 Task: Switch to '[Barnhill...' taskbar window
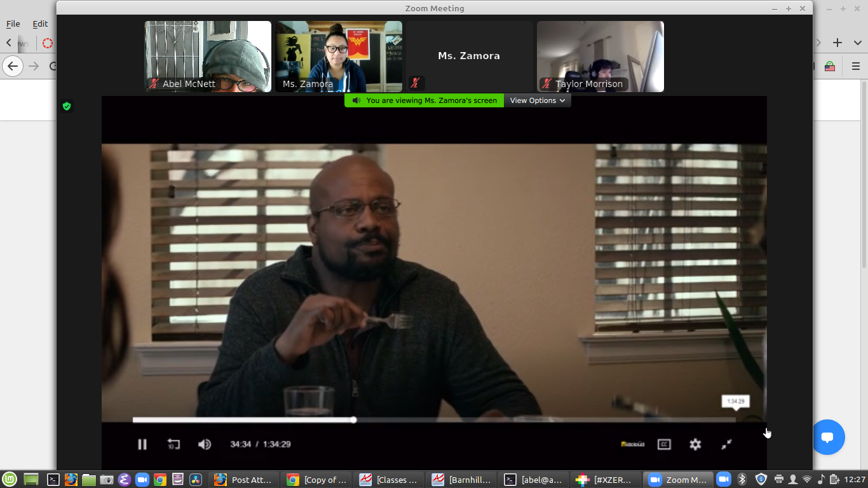[461, 480]
